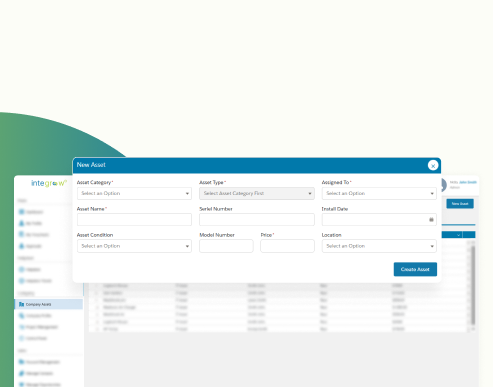Select the Company Assets sidebar icon
The width and height of the screenshot is (493, 387).
pos(21,304)
